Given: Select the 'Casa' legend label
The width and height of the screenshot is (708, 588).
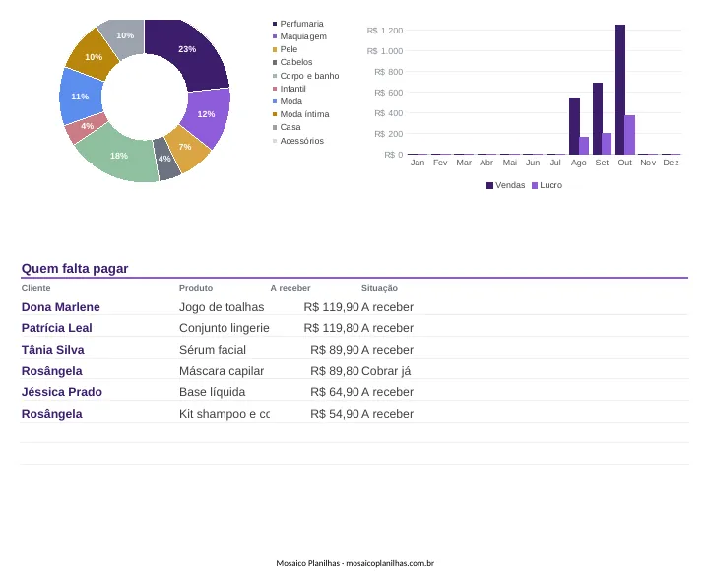Looking at the screenshot, I should pyautogui.click(x=290, y=127).
